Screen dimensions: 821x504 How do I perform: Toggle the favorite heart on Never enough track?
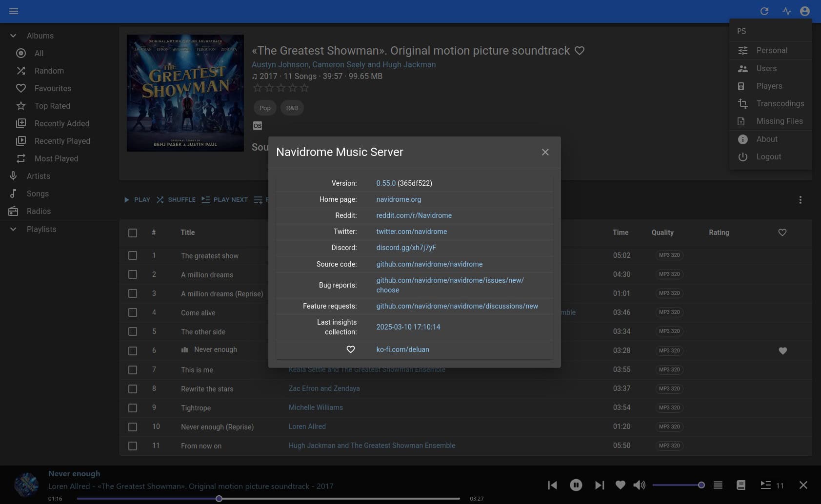(783, 350)
